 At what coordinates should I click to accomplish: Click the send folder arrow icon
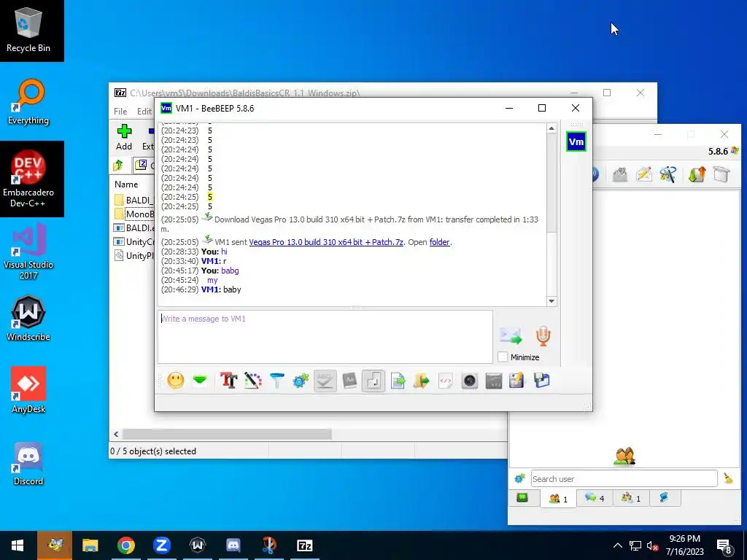click(422, 381)
